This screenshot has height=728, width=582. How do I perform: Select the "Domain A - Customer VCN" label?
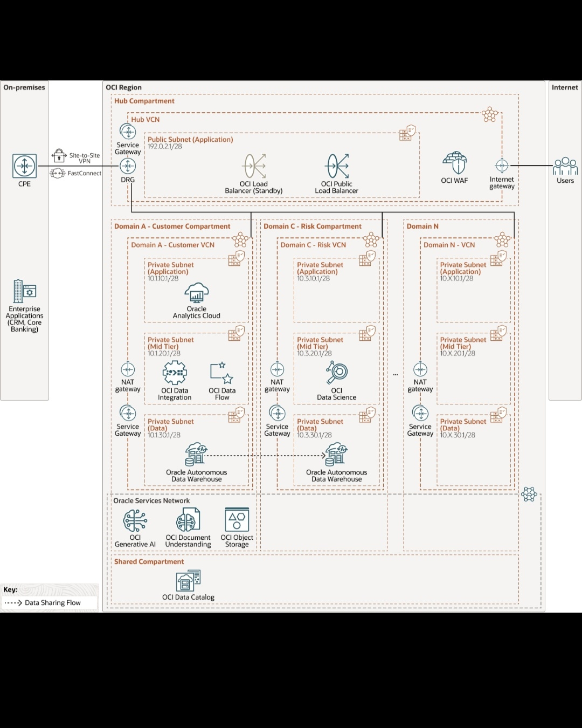[173, 245]
